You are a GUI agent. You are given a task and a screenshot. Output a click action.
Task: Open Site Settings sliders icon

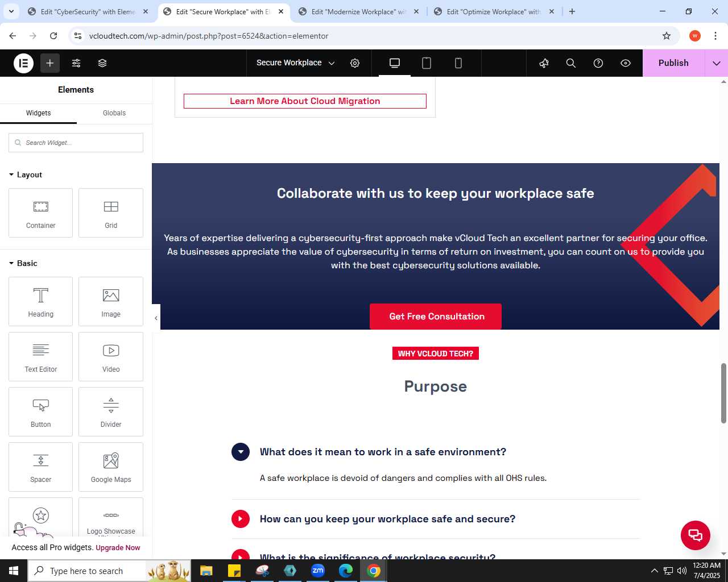[76, 63]
